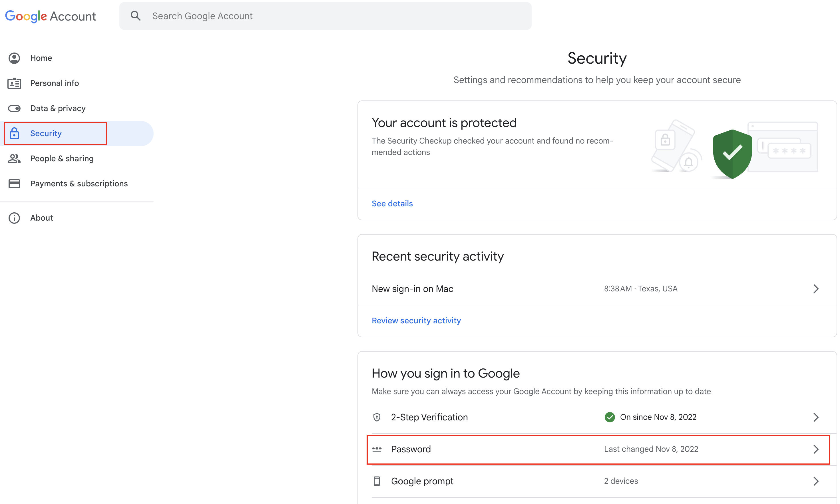Click the Payments credit card icon
This screenshot has width=840, height=504.
14,184
